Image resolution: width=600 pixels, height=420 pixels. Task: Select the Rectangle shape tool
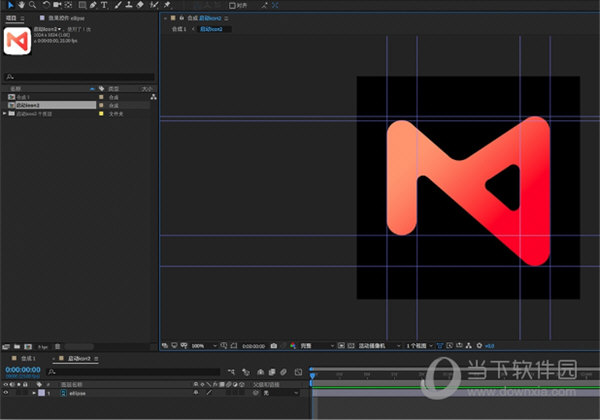tap(82, 5)
